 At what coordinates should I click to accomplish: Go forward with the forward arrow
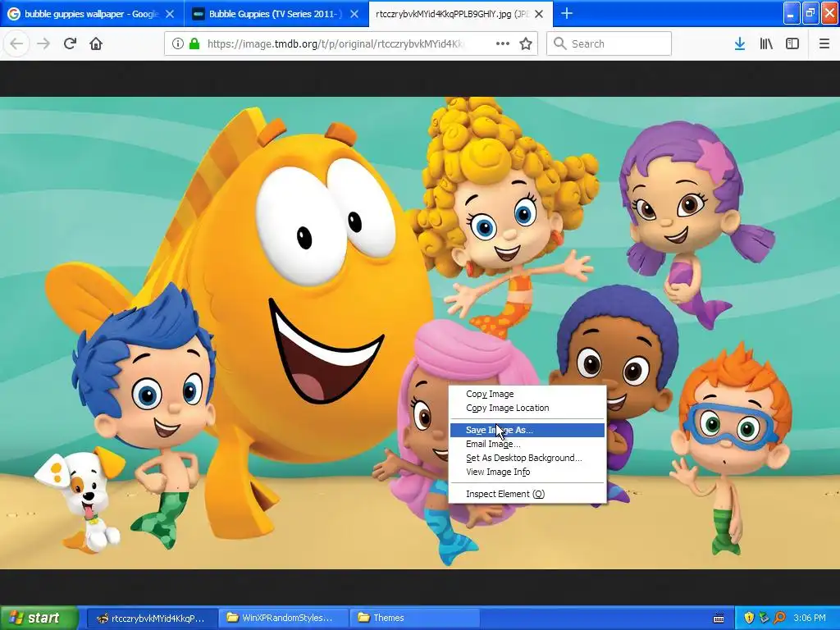tap(43, 43)
